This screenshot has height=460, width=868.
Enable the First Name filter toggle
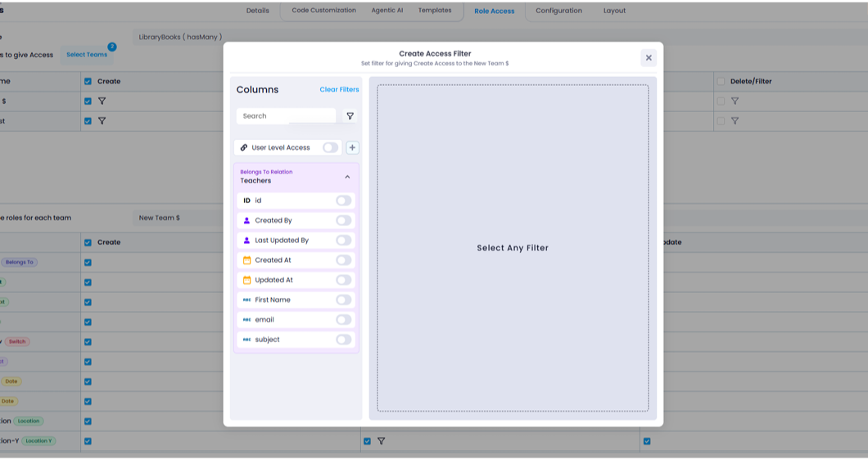(343, 300)
